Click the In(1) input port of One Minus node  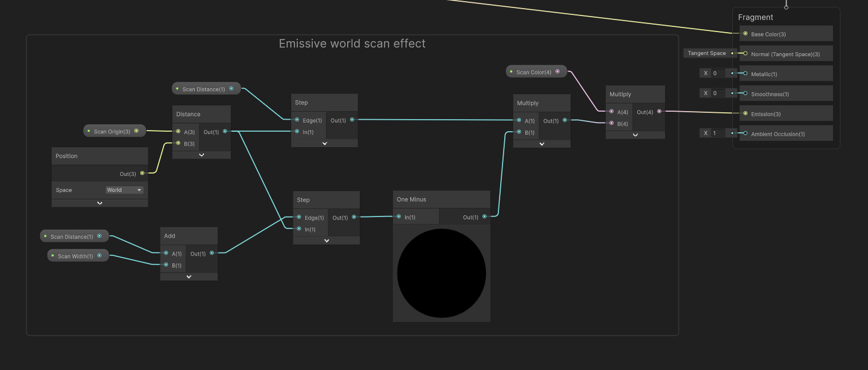(399, 217)
